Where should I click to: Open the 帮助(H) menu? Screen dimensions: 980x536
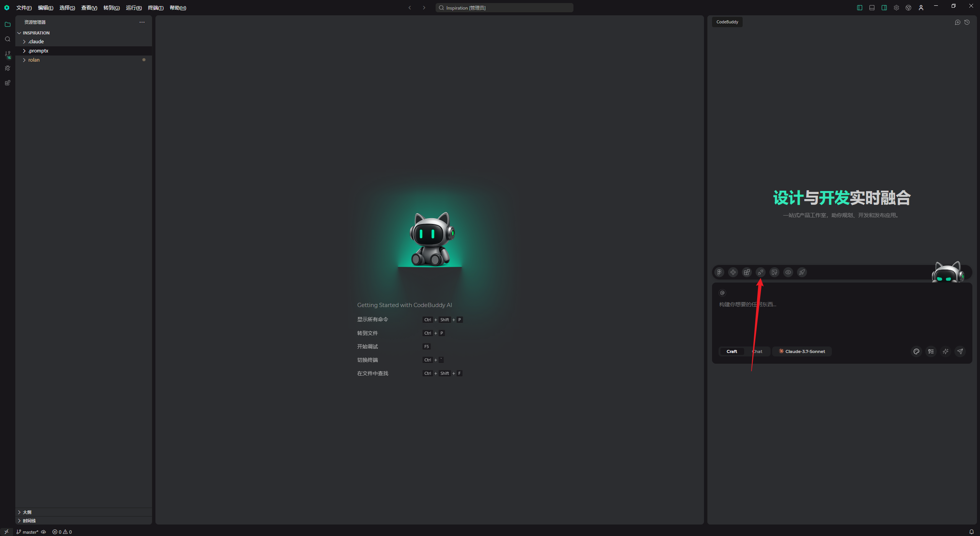(x=178, y=8)
